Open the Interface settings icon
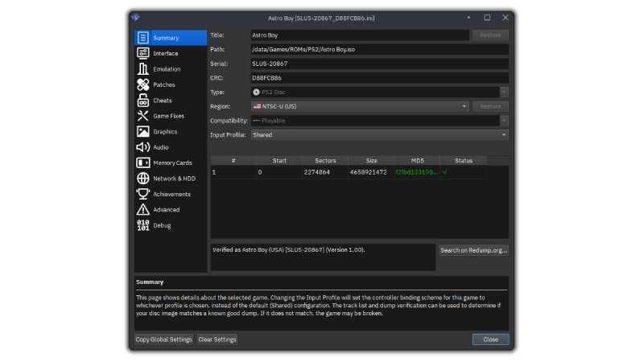This screenshot has height=362, width=644. click(143, 53)
